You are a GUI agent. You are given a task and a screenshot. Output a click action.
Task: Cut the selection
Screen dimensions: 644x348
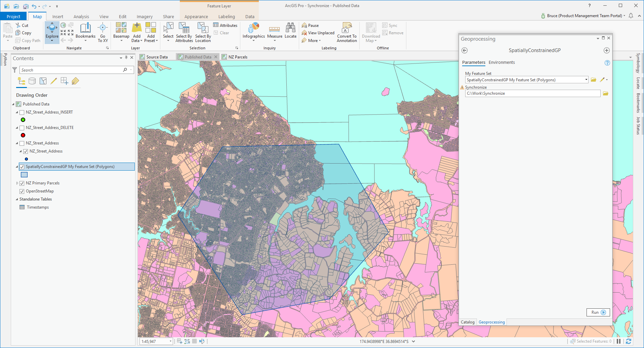click(22, 26)
